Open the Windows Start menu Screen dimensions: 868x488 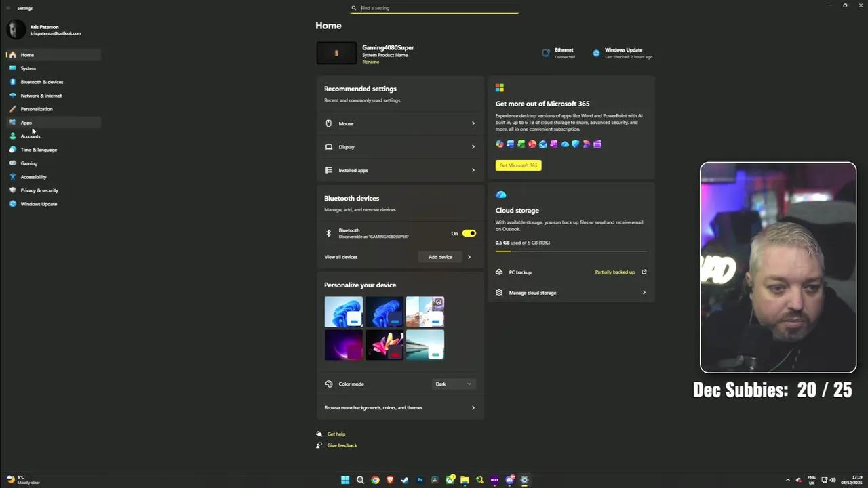click(345, 480)
